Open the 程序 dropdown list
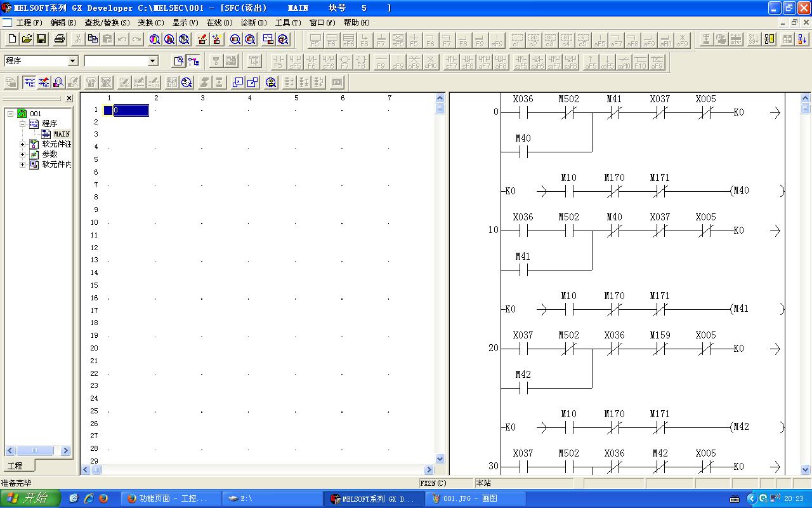Image resolution: width=812 pixels, height=508 pixels. pos(72,61)
